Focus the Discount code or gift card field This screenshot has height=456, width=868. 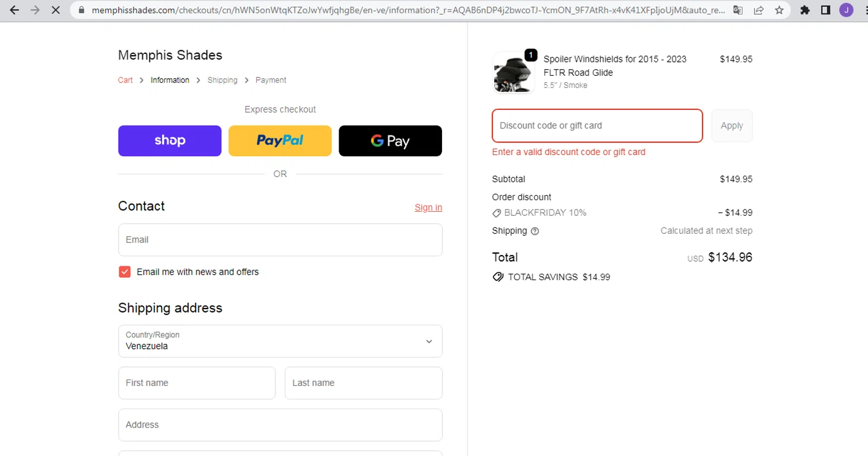coord(597,126)
